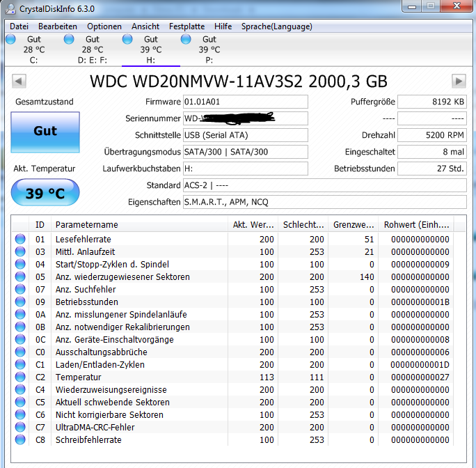This screenshot has height=468, width=476.
Task: Open the Datei menu
Action: tap(19, 26)
